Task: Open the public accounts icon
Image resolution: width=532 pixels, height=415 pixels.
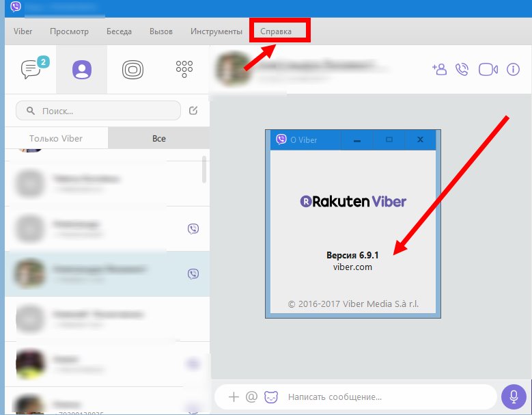Action: (132, 70)
